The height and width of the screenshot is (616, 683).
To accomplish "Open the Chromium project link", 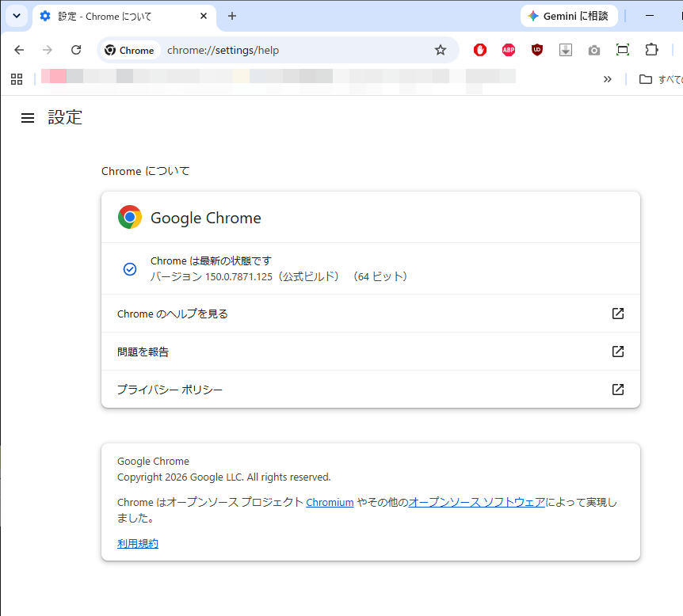I will coord(330,502).
